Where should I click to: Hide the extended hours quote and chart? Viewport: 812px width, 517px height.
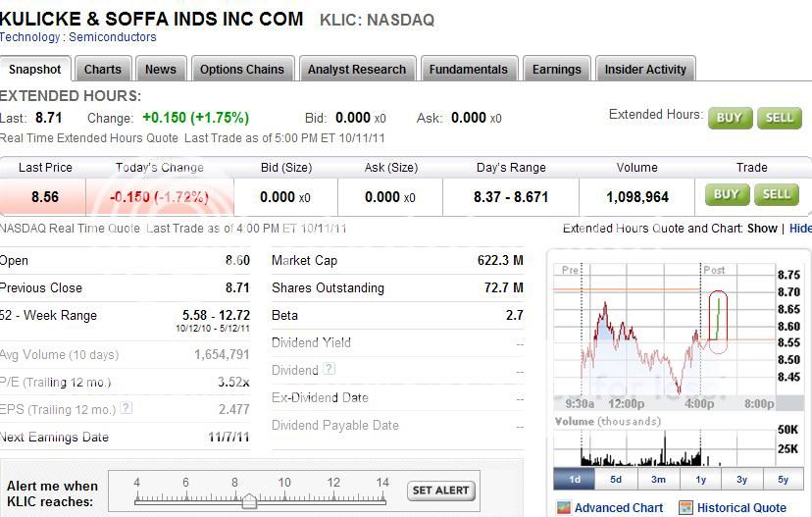[x=800, y=229]
